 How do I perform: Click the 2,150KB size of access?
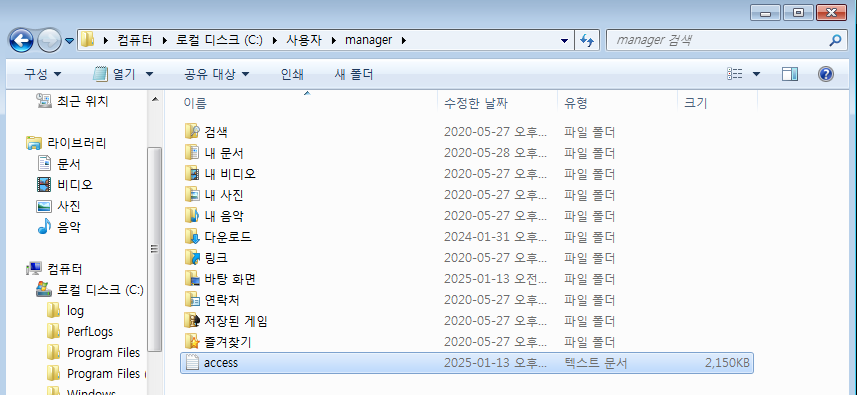(727, 363)
